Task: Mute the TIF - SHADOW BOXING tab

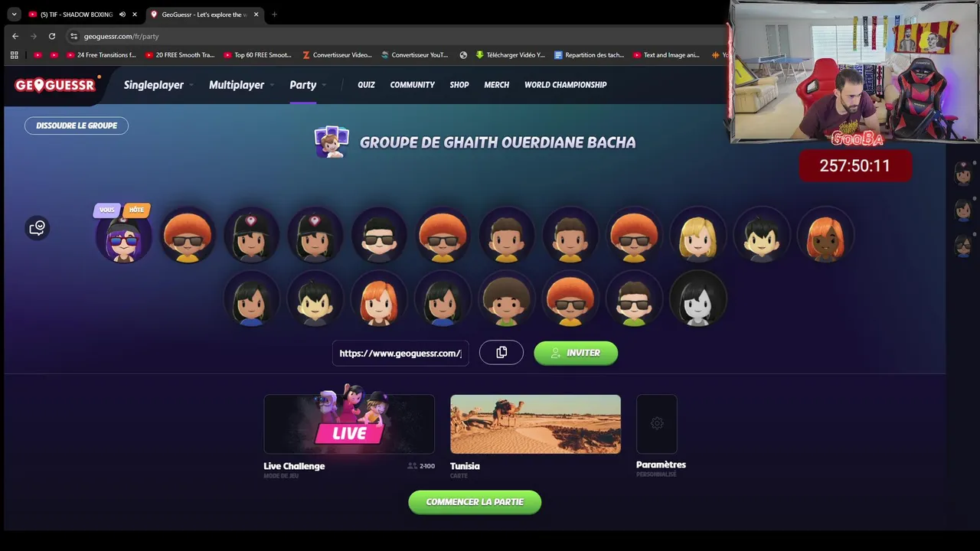Action: [x=122, y=15]
